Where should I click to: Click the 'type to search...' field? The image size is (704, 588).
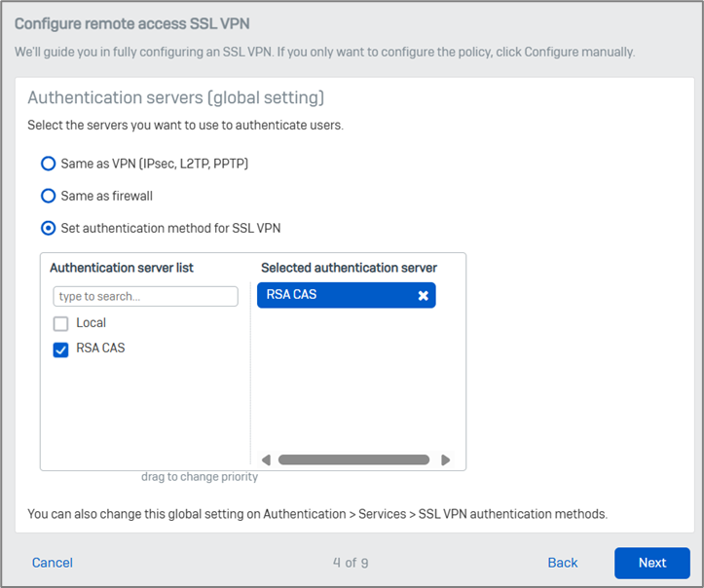tap(145, 296)
